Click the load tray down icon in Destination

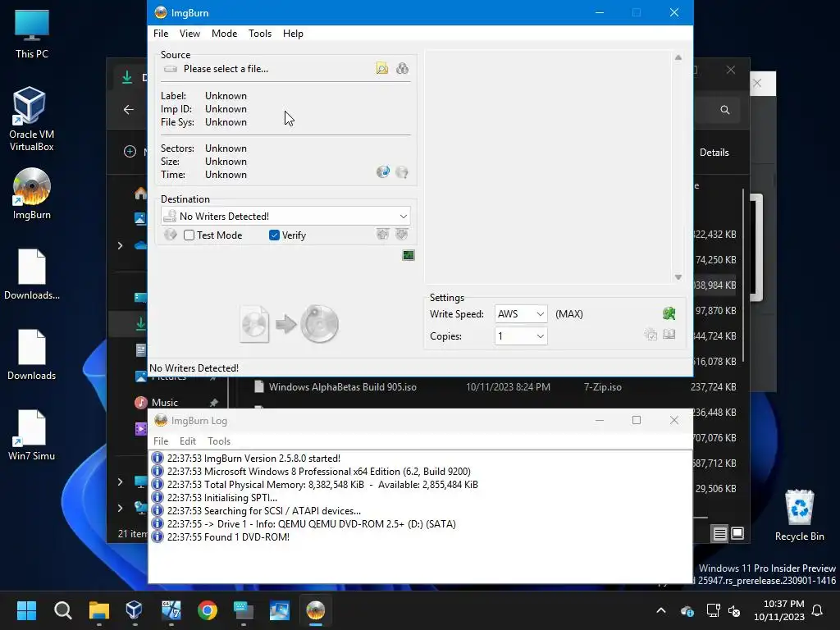coord(402,234)
